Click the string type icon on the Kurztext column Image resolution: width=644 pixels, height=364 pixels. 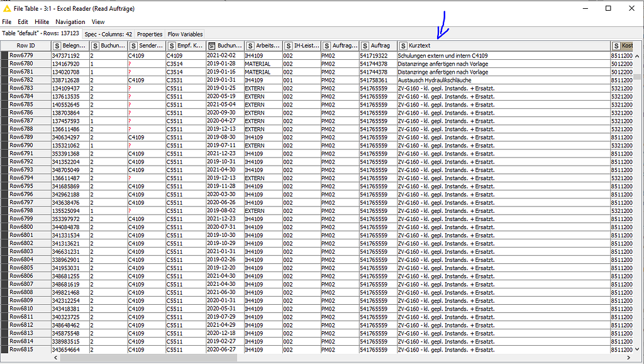click(402, 45)
